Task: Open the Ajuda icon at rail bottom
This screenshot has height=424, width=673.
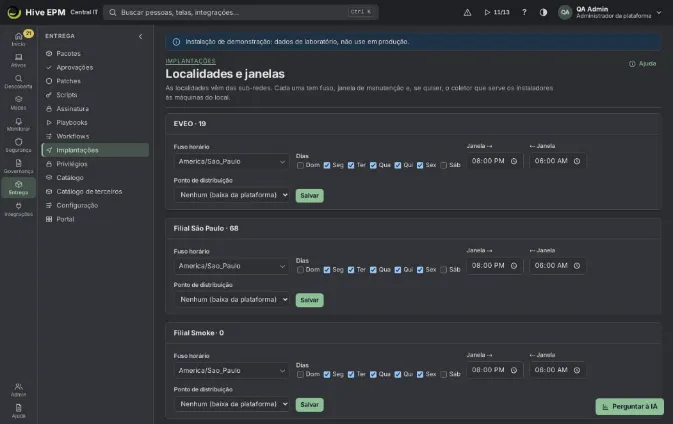Action: click(18, 408)
